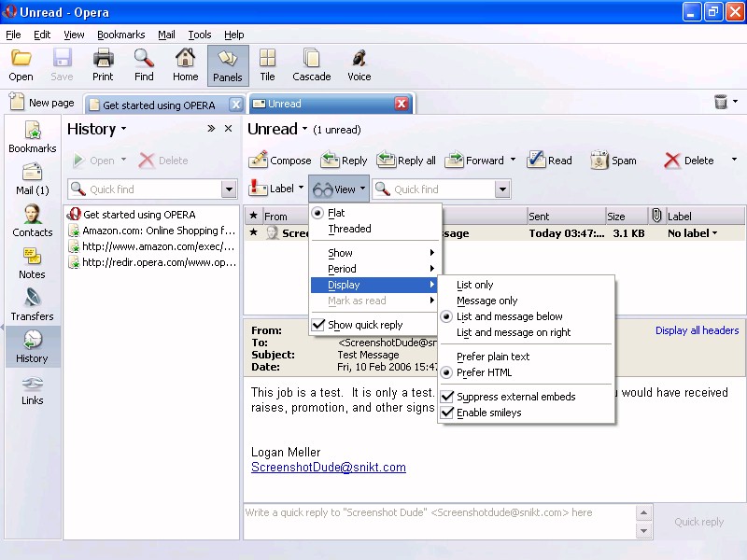Click the Print toolbar icon
This screenshot has height=560, width=747.
pyautogui.click(x=103, y=65)
